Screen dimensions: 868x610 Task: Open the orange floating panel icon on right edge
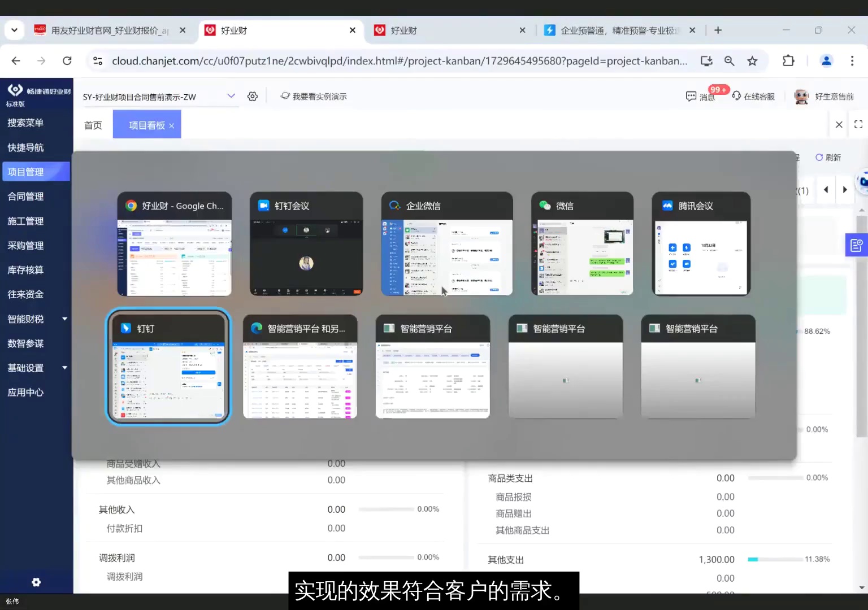coord(856,245)
